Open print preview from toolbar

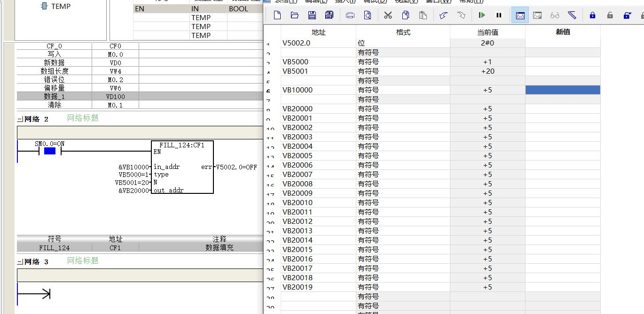coord(368,15)
